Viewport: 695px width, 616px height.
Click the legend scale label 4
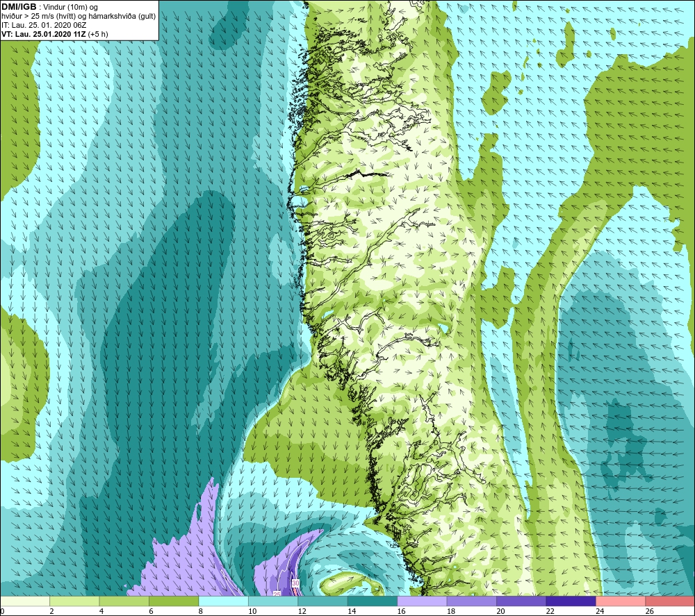101,612
